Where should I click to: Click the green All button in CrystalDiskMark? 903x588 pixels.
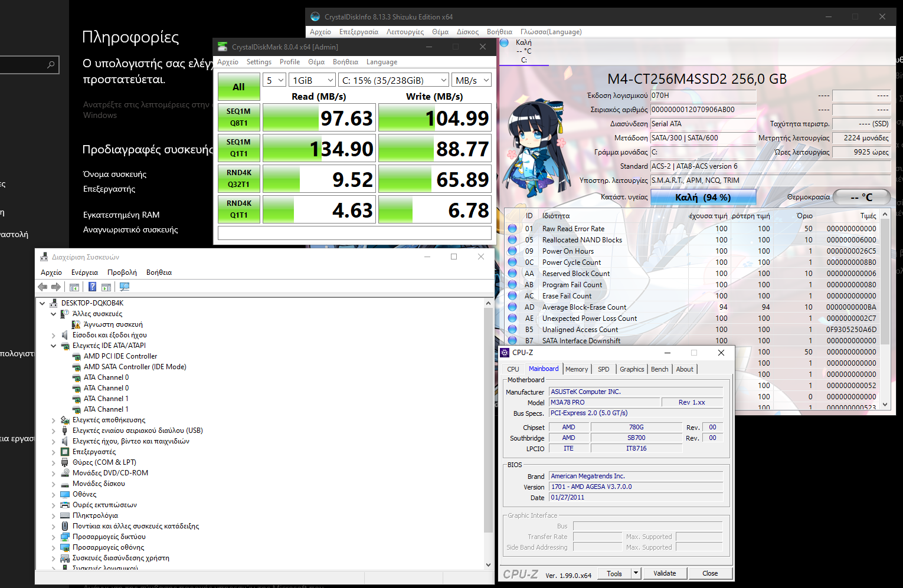pos(238,87)
